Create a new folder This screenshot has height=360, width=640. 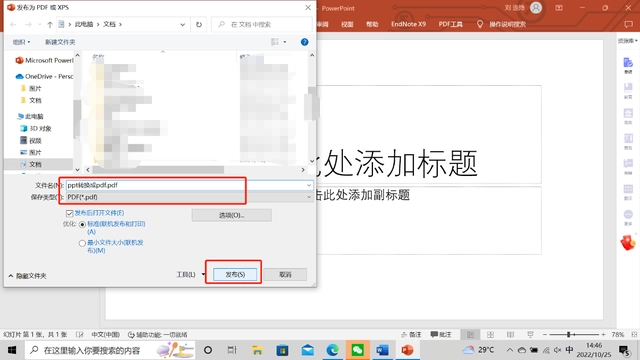point(60,42)
